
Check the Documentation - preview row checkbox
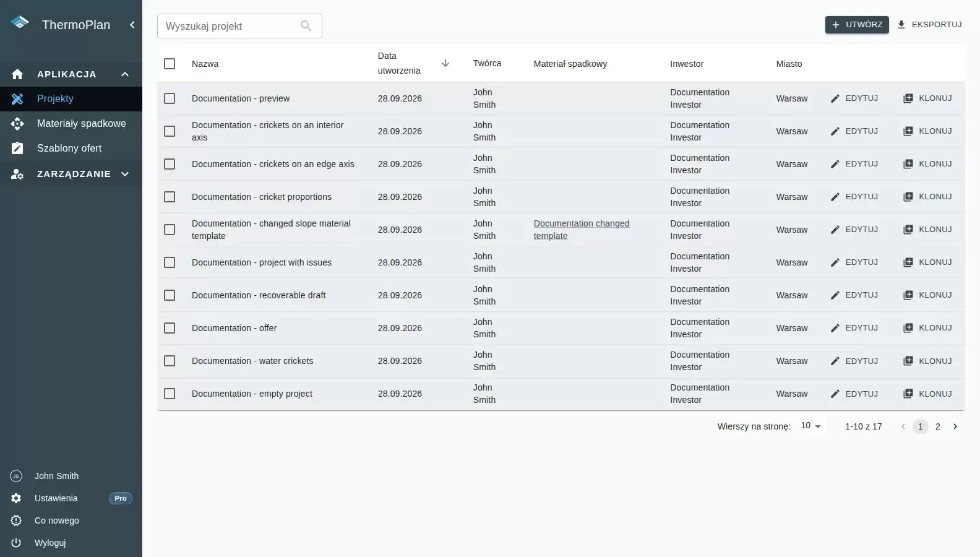[170, 98]
